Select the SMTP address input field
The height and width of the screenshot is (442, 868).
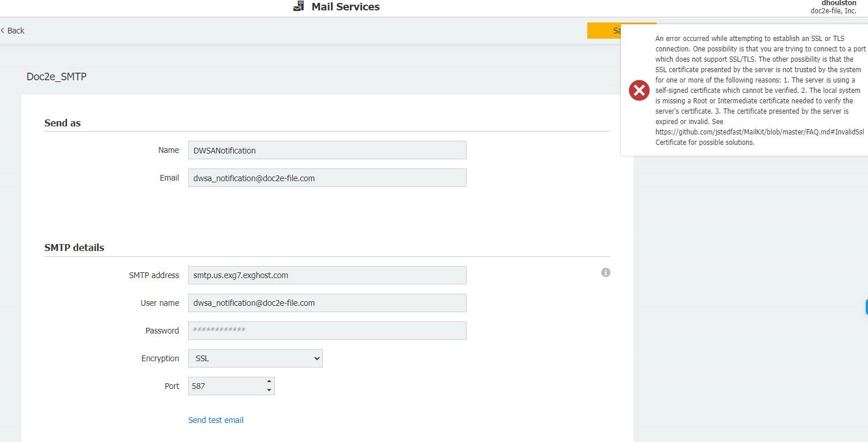(327, 275)
